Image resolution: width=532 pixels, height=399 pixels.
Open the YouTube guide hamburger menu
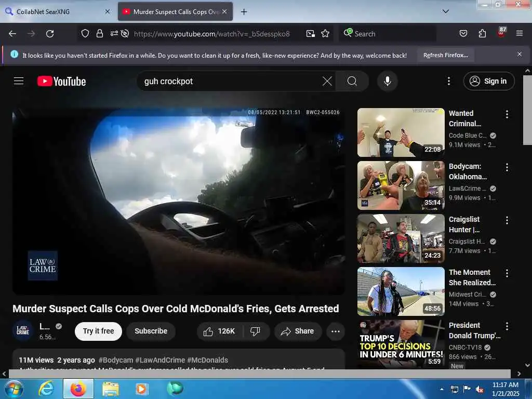(19, 81)
